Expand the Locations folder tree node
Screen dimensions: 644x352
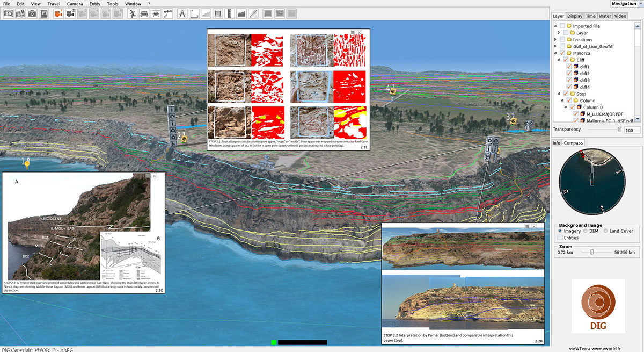pos(556,40)
